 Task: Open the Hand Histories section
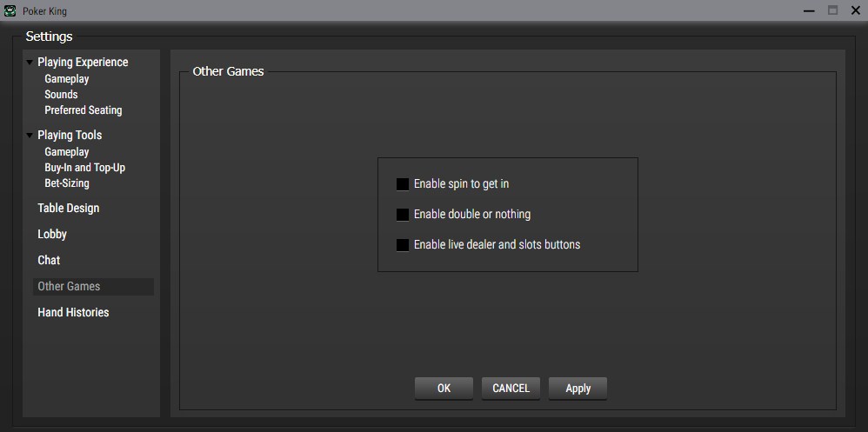click(x=73, y=313)
